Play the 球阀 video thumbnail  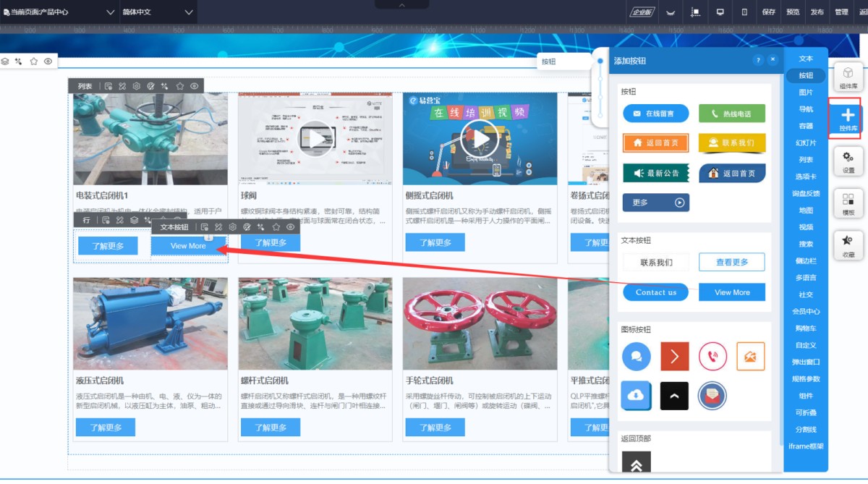click(x=315, y=138)
